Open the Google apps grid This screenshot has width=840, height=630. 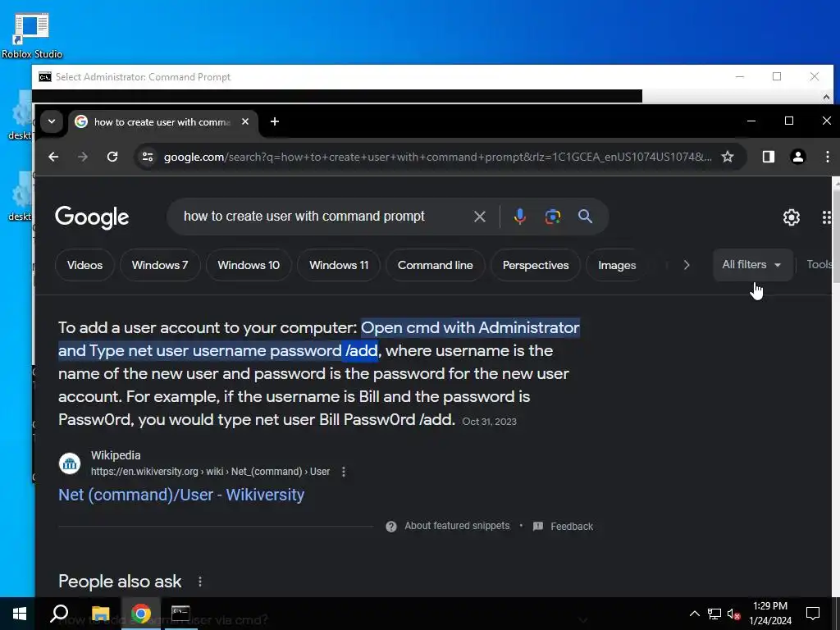coord(827,217)
